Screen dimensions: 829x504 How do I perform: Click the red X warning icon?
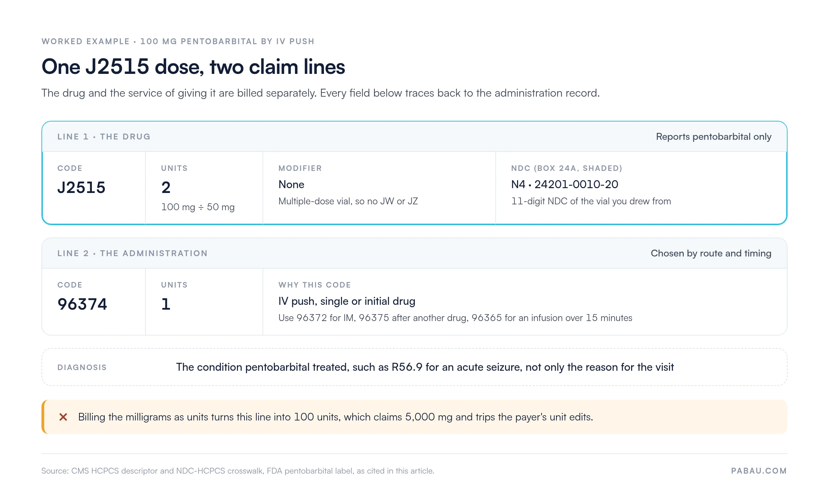point(63,417)
